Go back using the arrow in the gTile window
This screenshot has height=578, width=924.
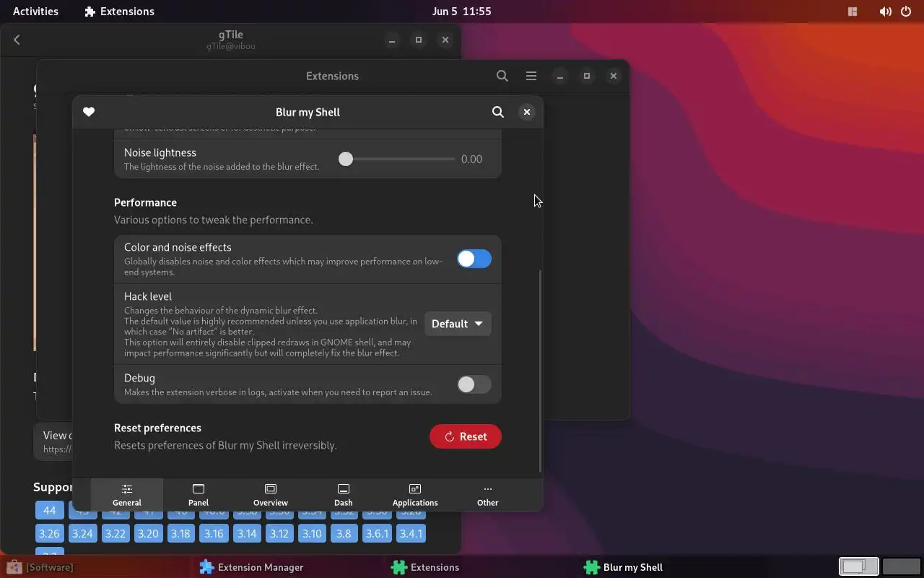click(17, 40)
